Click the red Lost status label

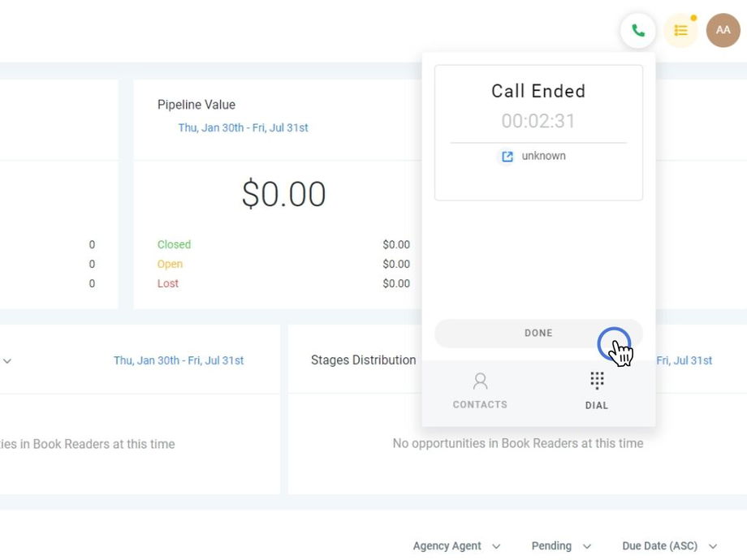168,283
